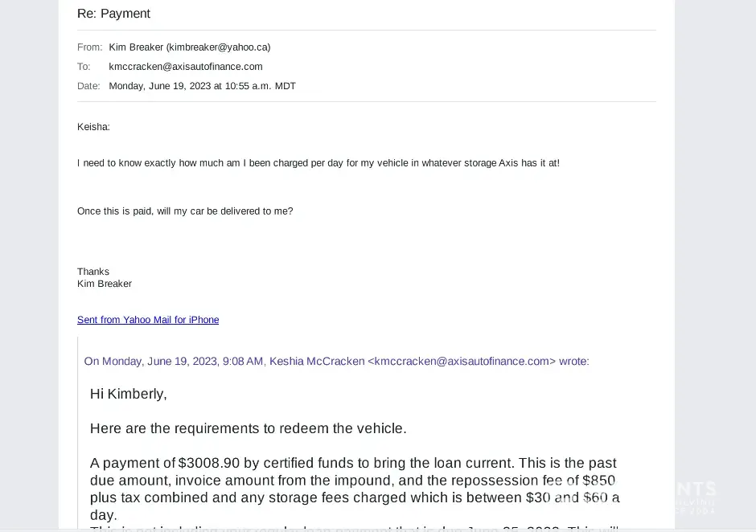The image size is (756, 532).
Task: Click the 'Hi Kimberly,' greeting in quoted message
Action: click(129, 394)
